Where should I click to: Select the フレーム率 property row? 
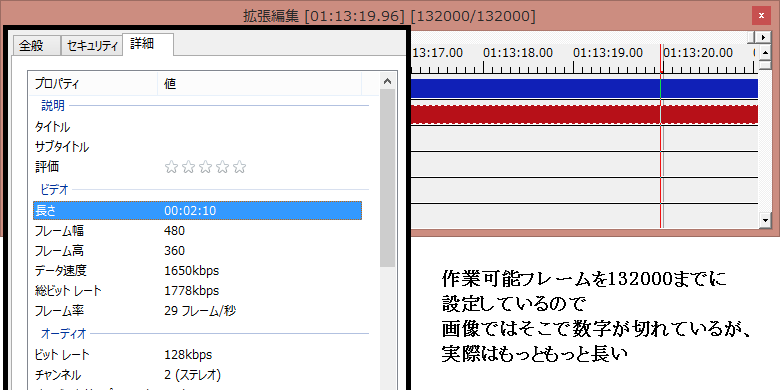(x=197, y=311)
